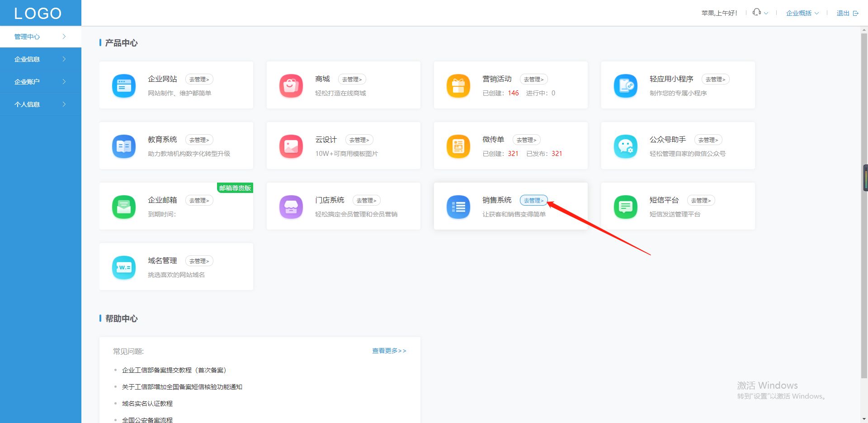The image size is (868, 423).
Task: Expand the 个人信息 chevron arrow
Action: tap(64, 104)
